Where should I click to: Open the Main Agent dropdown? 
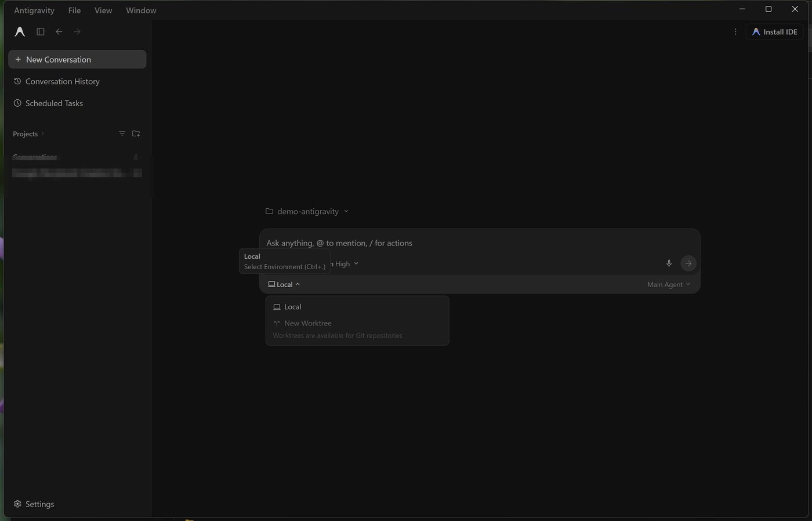[x=669, y=284]
